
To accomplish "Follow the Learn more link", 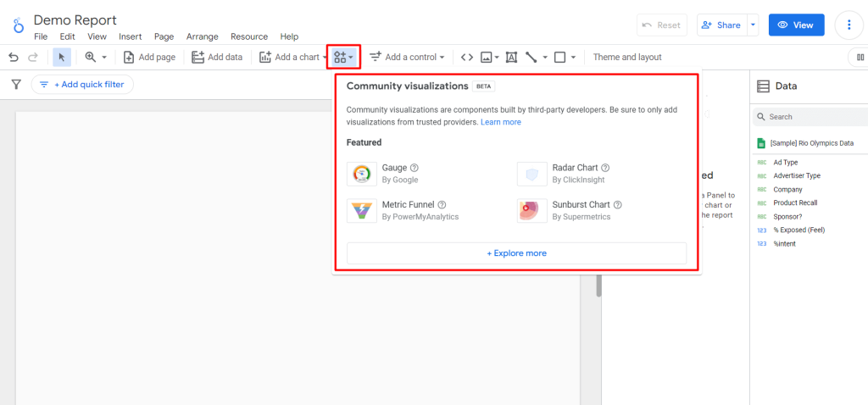I will (x=500, y=122).
